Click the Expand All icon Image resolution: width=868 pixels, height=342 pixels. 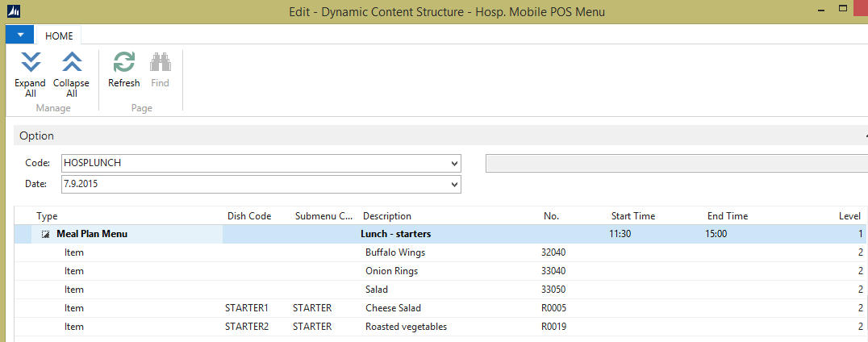[31, 63]
